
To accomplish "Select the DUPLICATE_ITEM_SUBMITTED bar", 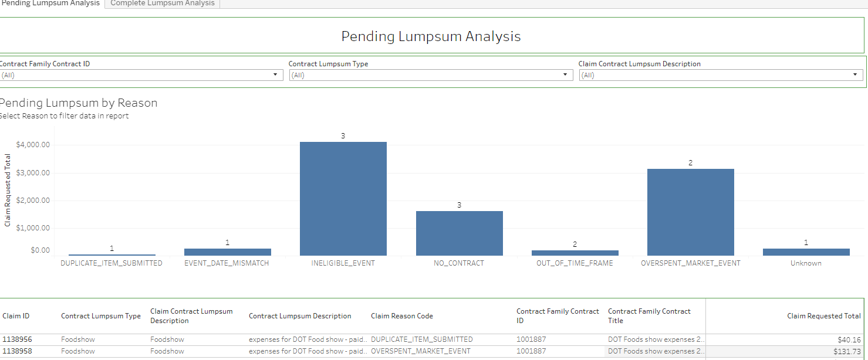I will pyautogui.click(x=112, y=255).
